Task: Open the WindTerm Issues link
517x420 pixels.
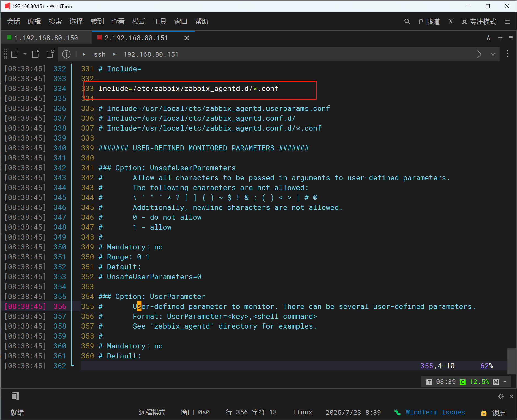Action: pyautogui.click(x=435, y=412)
